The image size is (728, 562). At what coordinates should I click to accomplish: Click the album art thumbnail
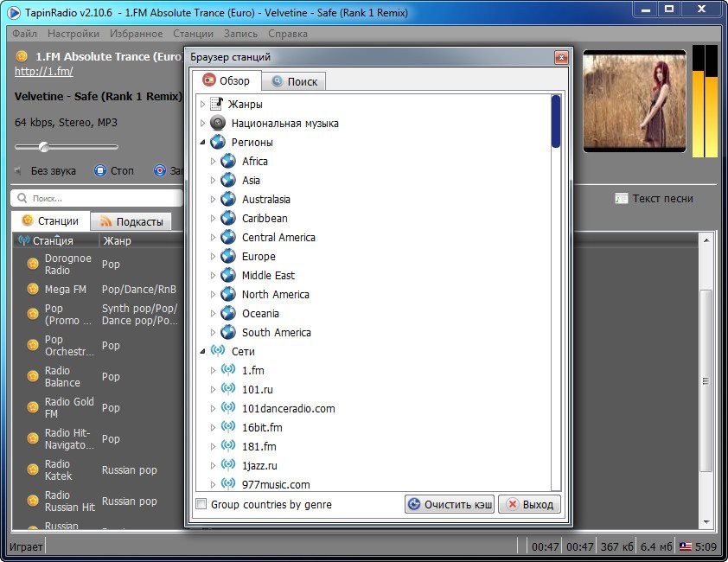click(x=634, y=101)
